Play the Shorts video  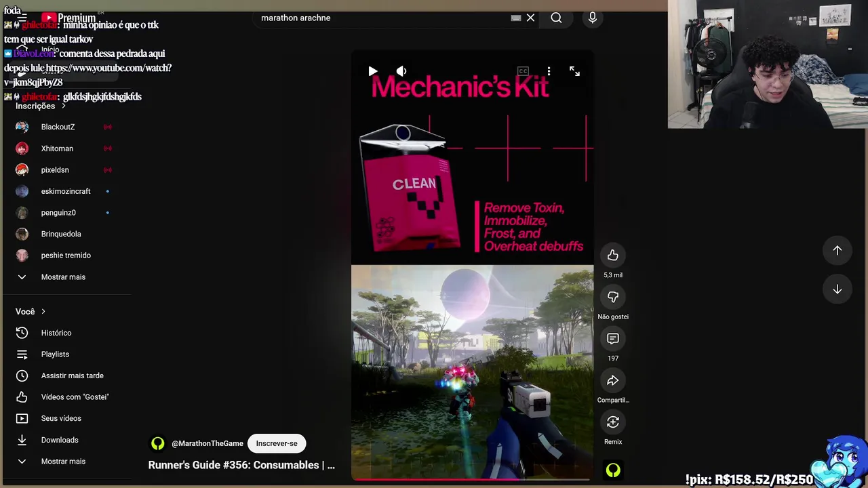click(372, 71)
